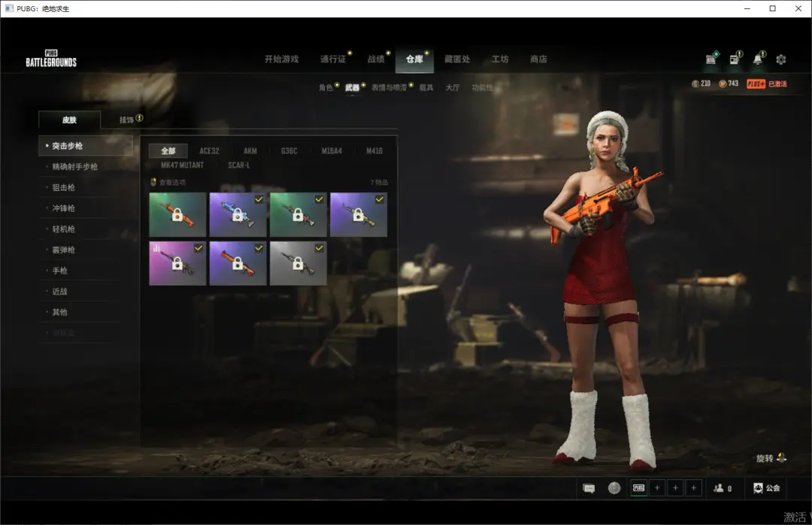
Task: Filter skins by M16A4
Action: coord(332,151)
